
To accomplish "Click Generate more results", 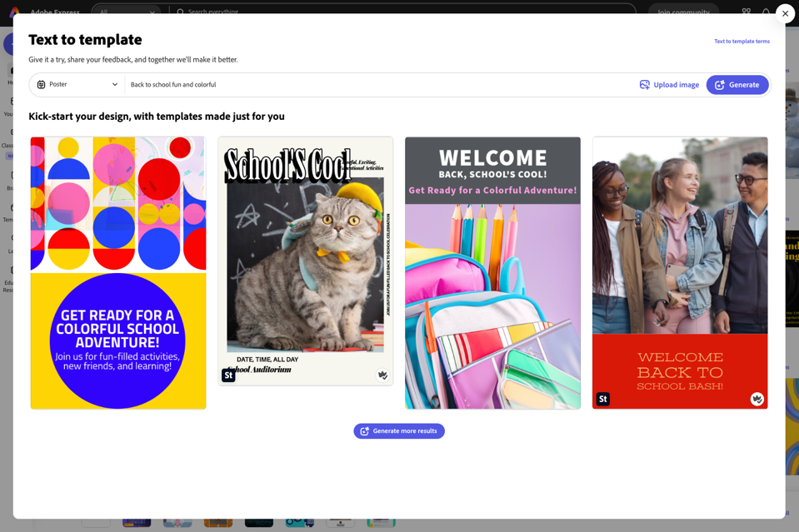I will coord(399,430).
